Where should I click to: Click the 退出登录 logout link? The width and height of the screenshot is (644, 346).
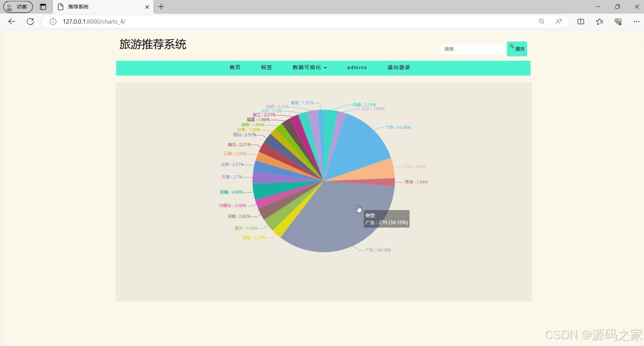[398, 68]
